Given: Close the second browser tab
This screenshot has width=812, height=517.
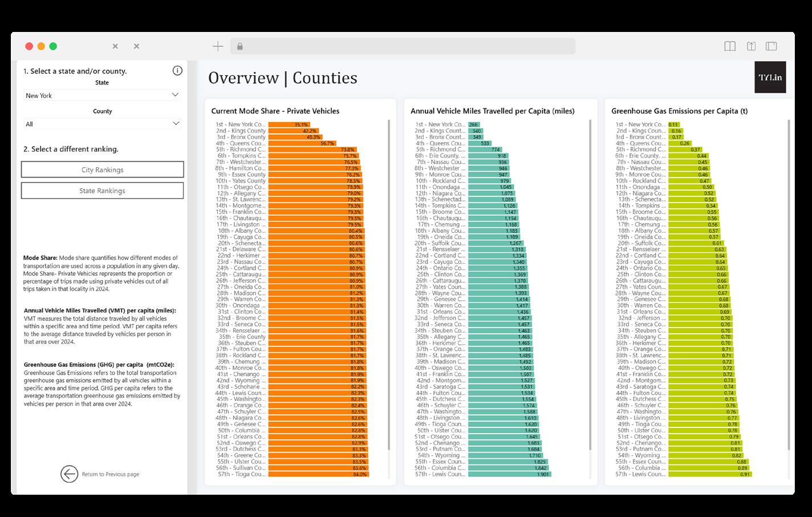Looking at the screenshot, I should pos(136,46).
